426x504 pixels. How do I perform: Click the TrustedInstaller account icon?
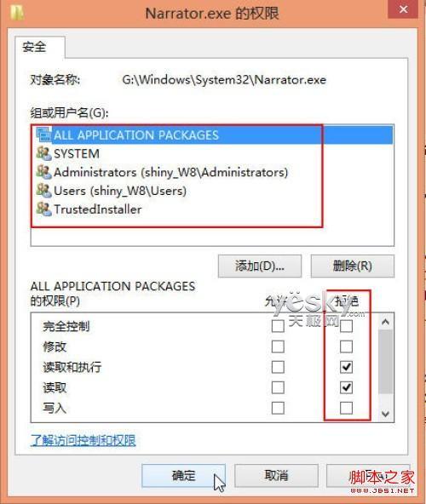click(x=43, y=209)
